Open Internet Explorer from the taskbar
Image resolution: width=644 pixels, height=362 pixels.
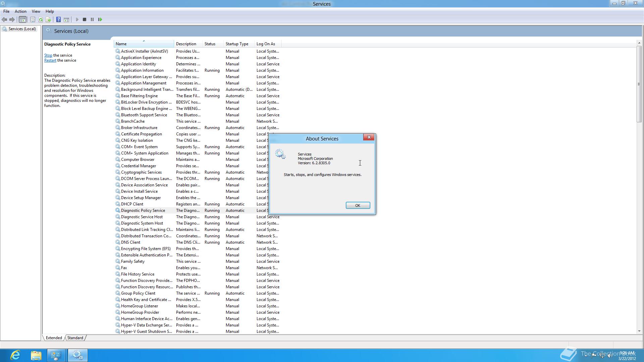point(15,355)
